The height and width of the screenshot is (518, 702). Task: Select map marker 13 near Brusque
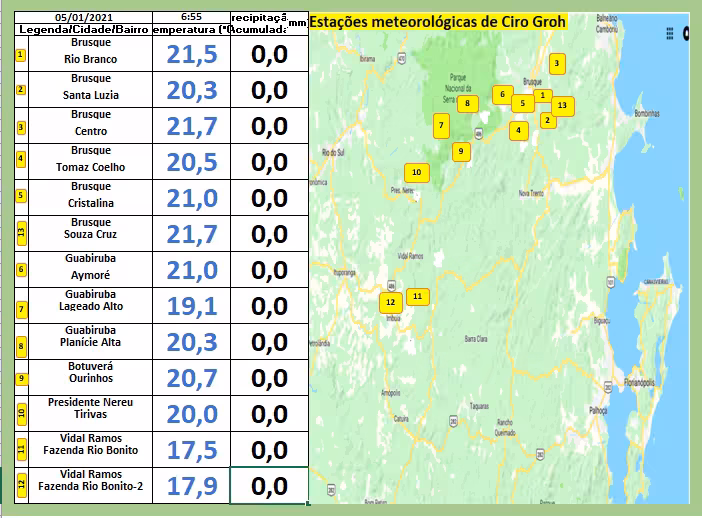point(562,105)
